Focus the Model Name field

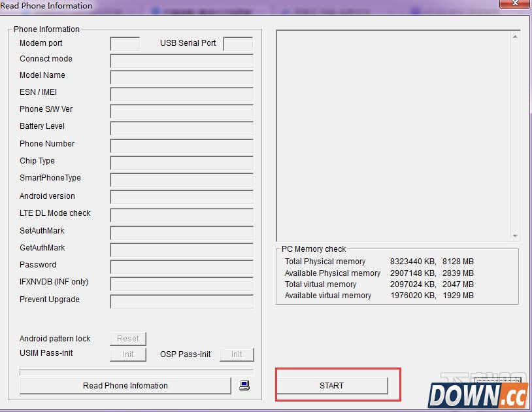[182, 77]
